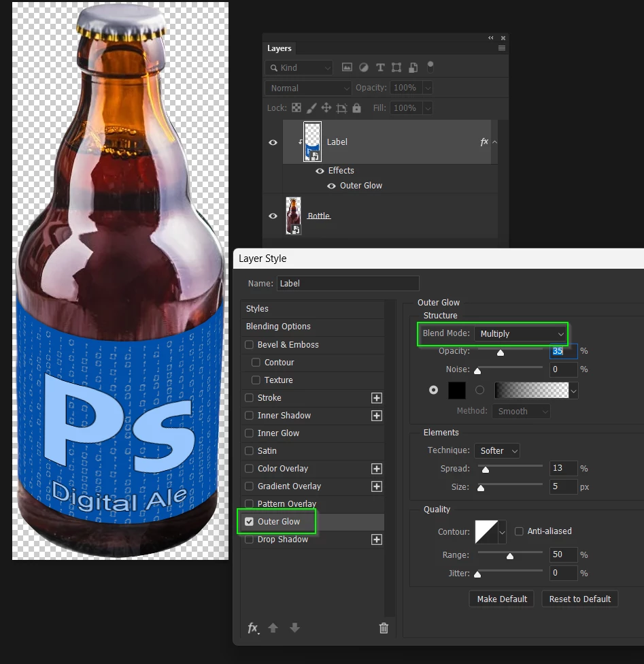Viewport: 644px width, 664px height.
Task: Enable Contour checkbox
Action: tap(256, 363)
